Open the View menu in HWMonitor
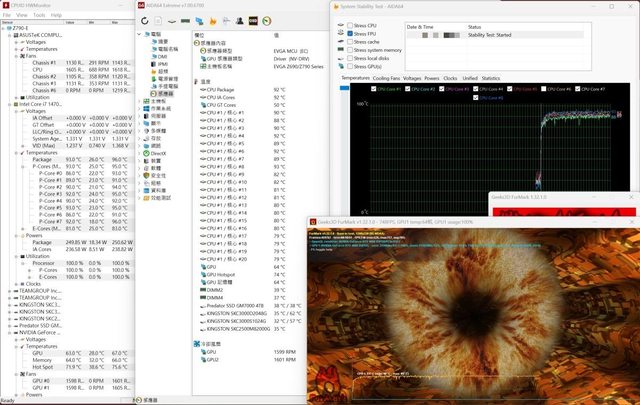This screenshot has width=640, height=405. coord(21,15)
